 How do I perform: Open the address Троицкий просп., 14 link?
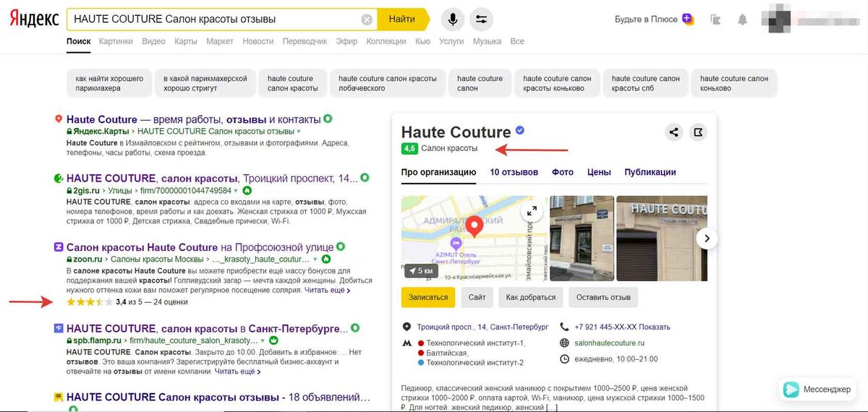[x=482, y=327]
